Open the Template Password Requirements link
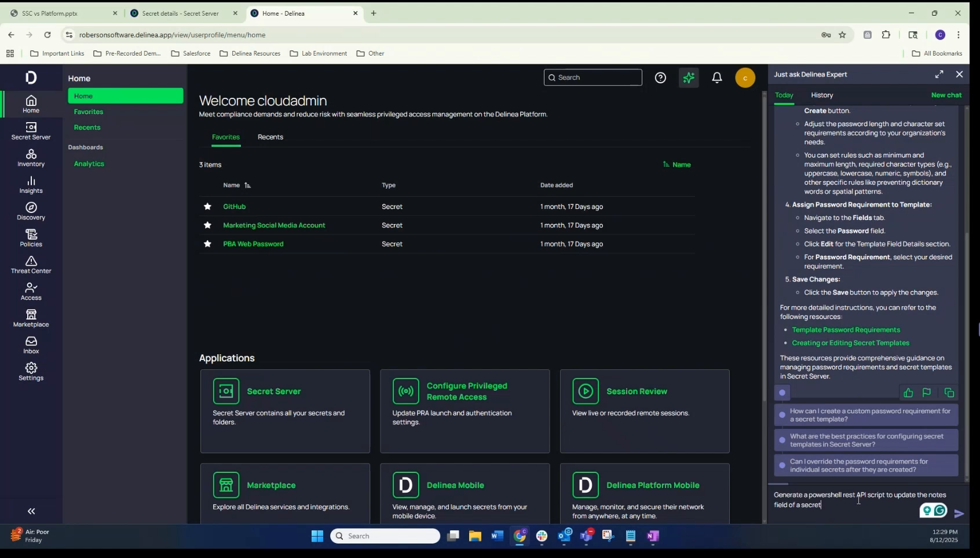This screenshot has width=980, height=558. tap(846, 329)
